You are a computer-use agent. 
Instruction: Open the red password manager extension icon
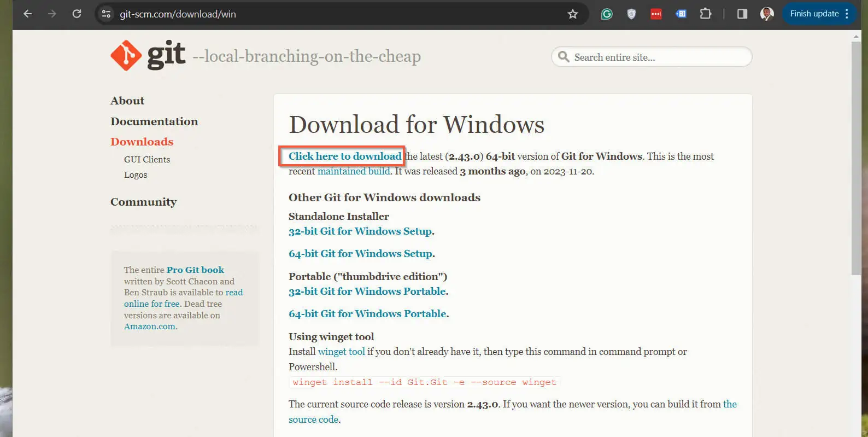pyautogui.click(x=656, y=14)
